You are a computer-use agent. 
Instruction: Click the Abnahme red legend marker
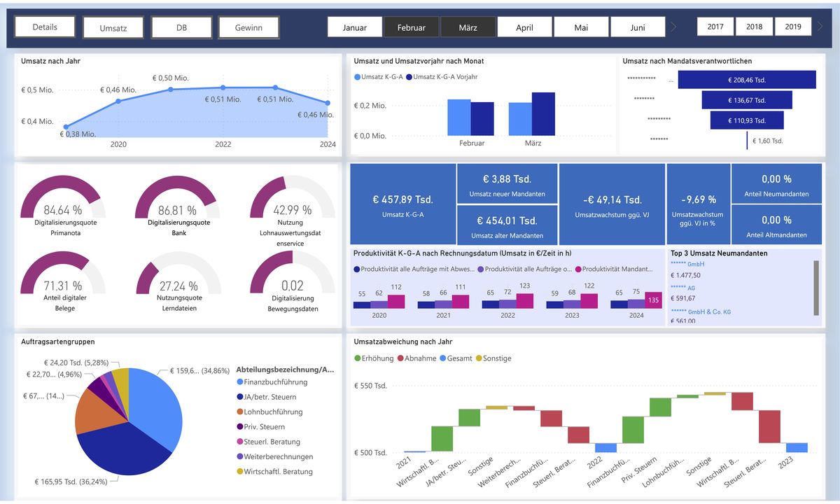400,358
